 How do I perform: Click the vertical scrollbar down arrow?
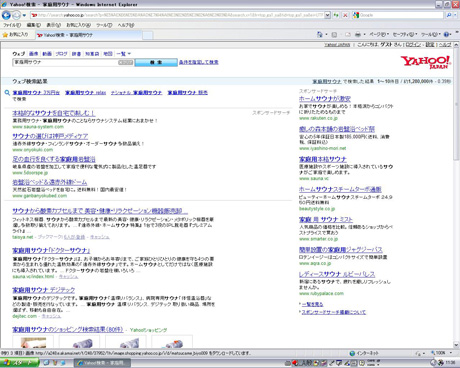(456, 345)
